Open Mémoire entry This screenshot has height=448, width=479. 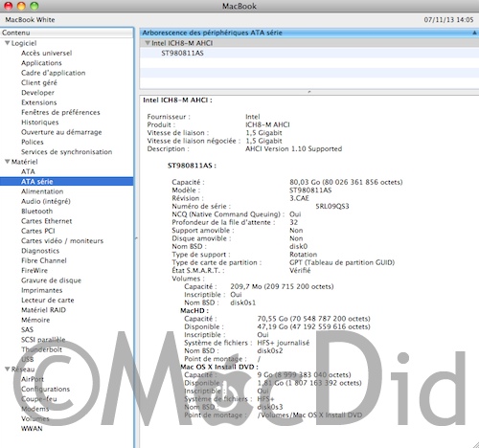pyautogui.click(x=35, y=320)
